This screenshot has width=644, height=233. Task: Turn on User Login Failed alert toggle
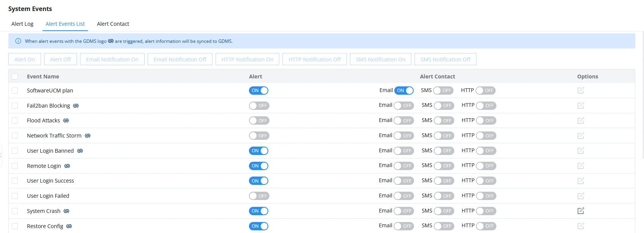pos(259,196)
